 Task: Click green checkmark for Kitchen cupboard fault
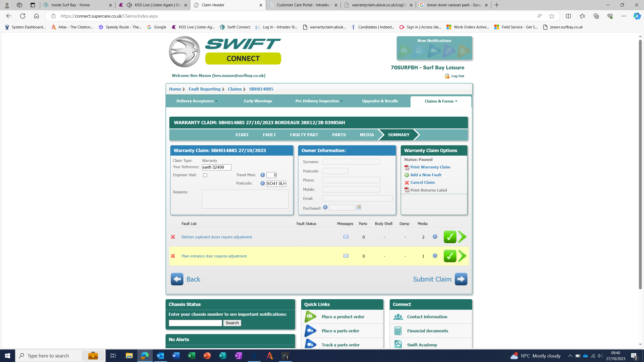(450, 237)
